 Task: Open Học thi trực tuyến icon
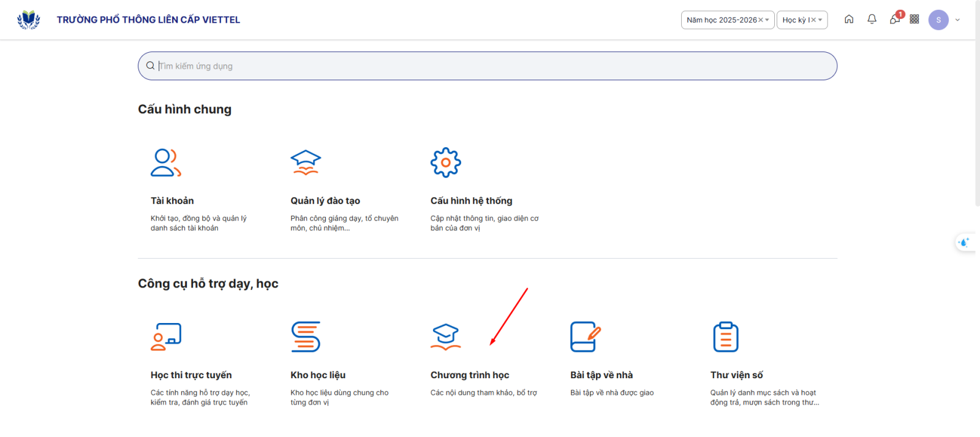(165, 336)
